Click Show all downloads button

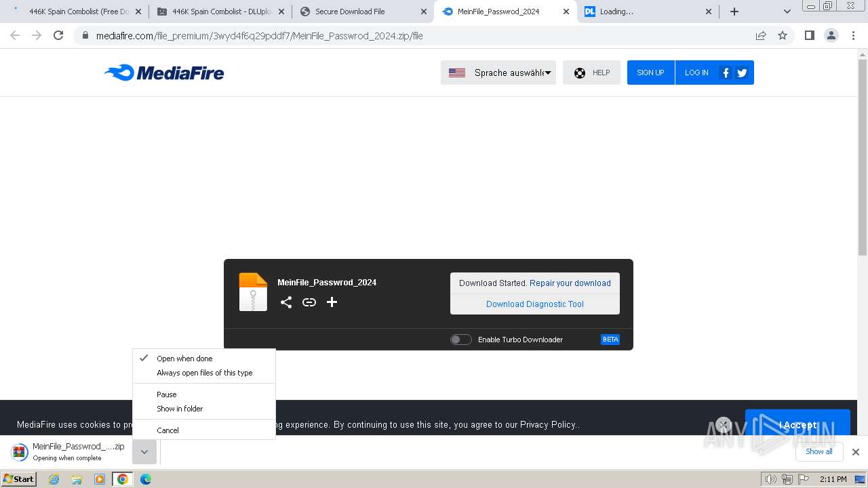coord(819,451)
